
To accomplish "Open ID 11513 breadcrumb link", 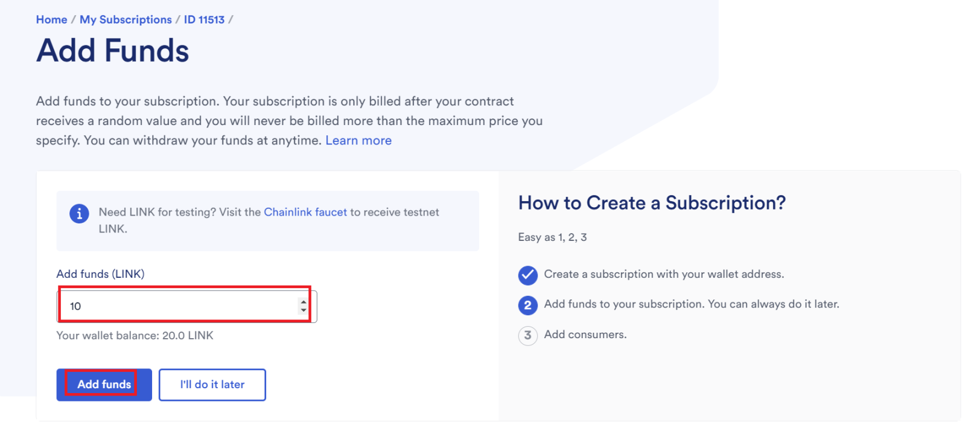I will [204, 20].
